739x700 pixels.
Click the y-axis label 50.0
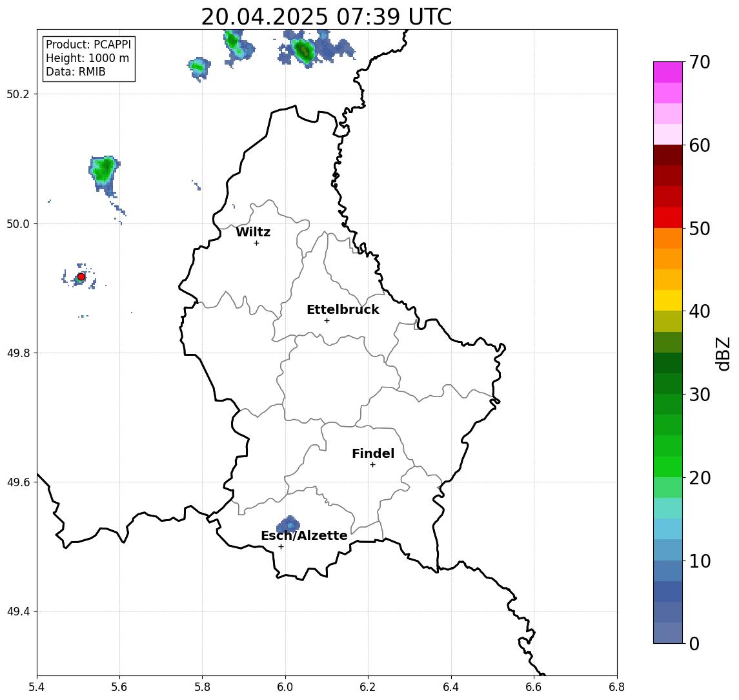click(x=18, y=223)
